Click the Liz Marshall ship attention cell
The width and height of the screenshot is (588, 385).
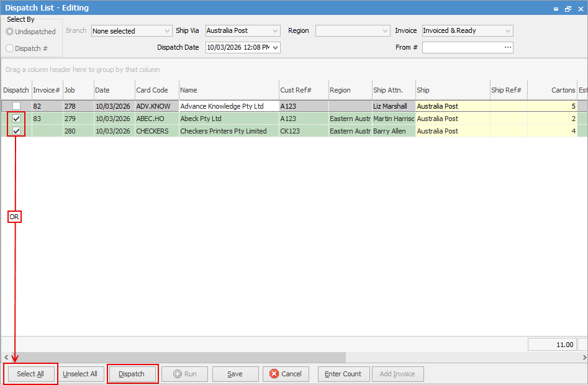click(394, 106)
